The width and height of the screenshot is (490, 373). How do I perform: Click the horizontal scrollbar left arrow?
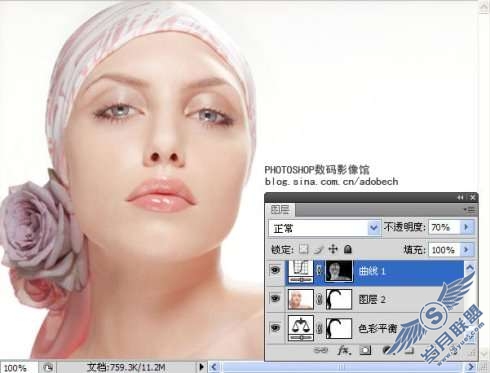tap(214, 367)
